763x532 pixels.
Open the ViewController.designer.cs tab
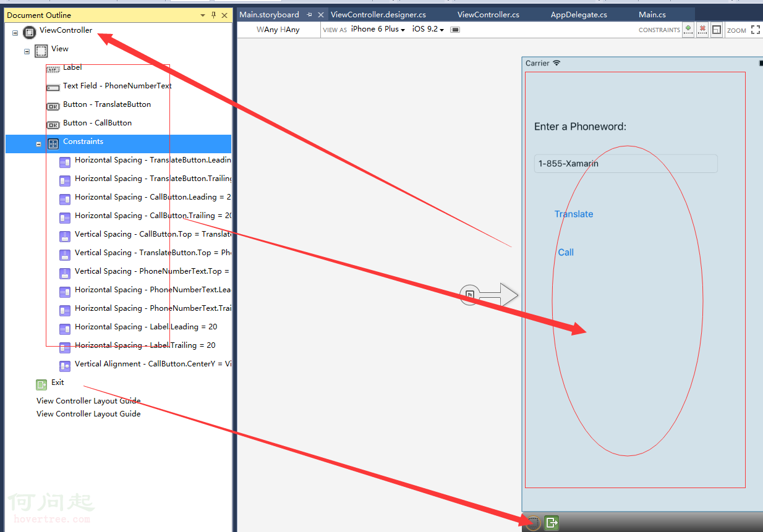(x=378, y=15)
